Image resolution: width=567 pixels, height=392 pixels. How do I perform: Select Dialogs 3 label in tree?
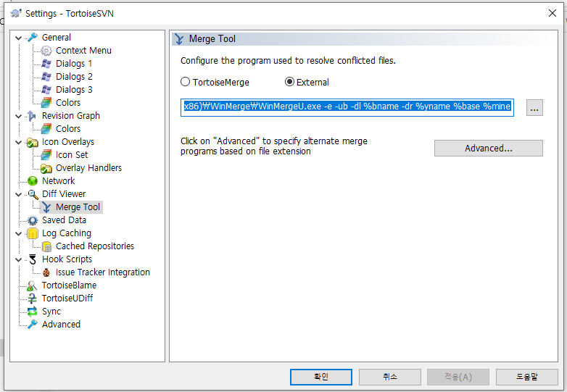click(74, 90)
